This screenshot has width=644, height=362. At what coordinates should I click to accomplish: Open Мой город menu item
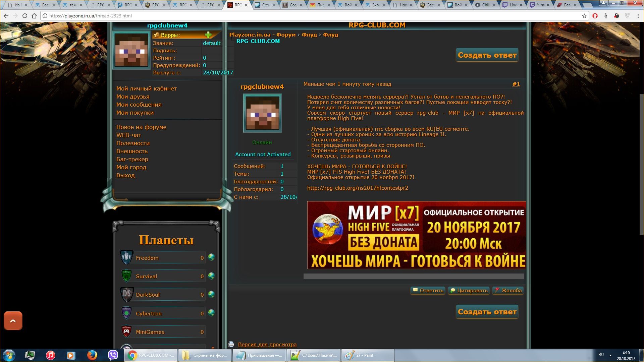[131, 167]
